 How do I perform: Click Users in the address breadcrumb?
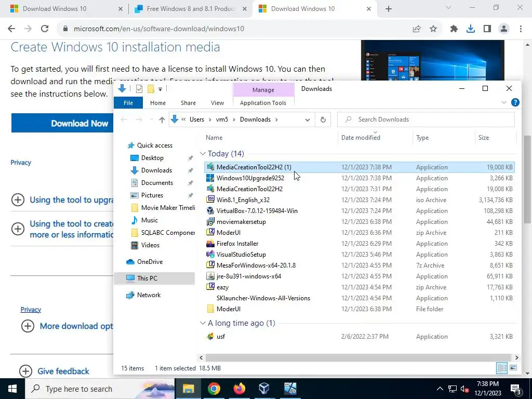click(197, 119)
